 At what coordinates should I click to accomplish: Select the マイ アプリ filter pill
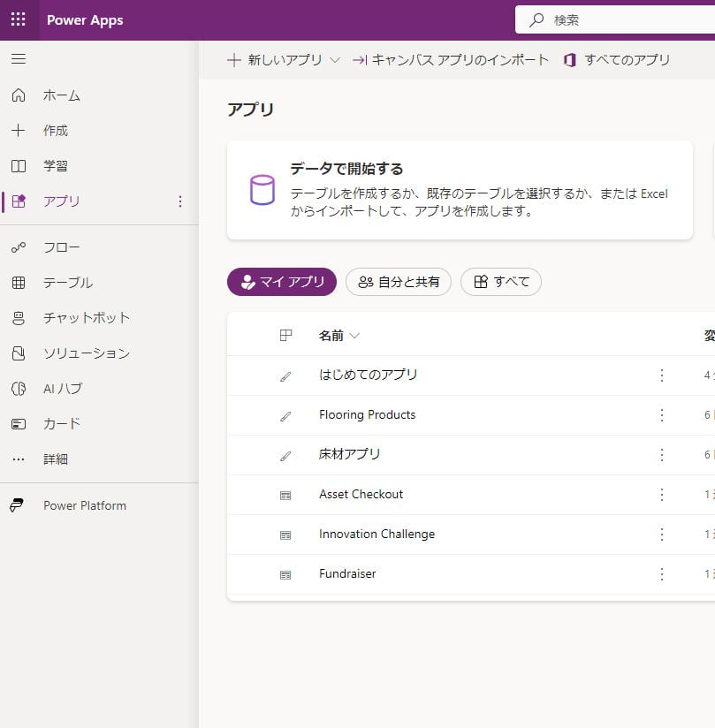click(x=282, y=282)
